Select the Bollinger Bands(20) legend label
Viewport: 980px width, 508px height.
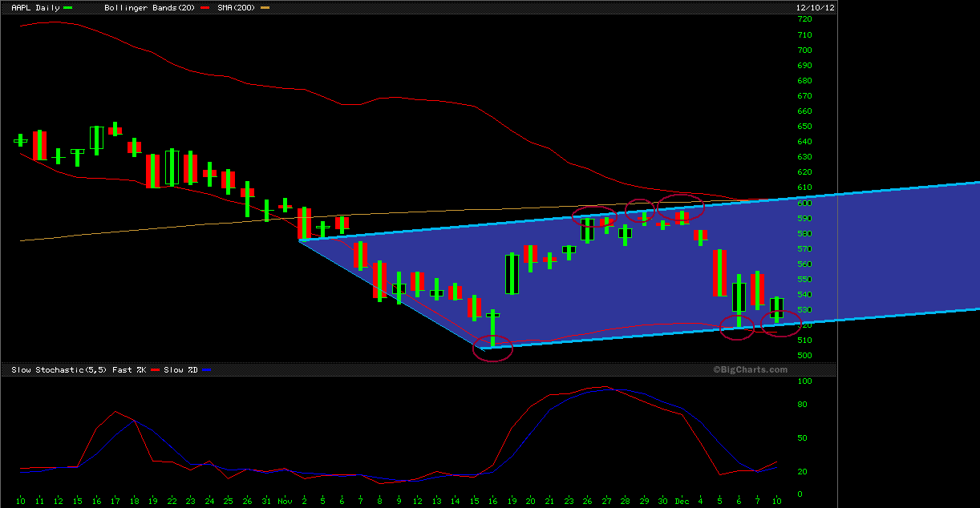pos(151,7)
